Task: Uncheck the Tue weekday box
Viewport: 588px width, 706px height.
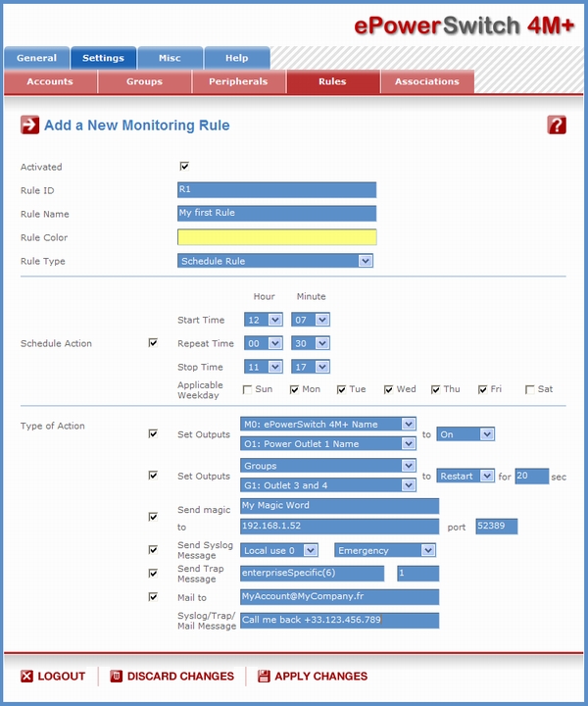Action: pos(341,389)
